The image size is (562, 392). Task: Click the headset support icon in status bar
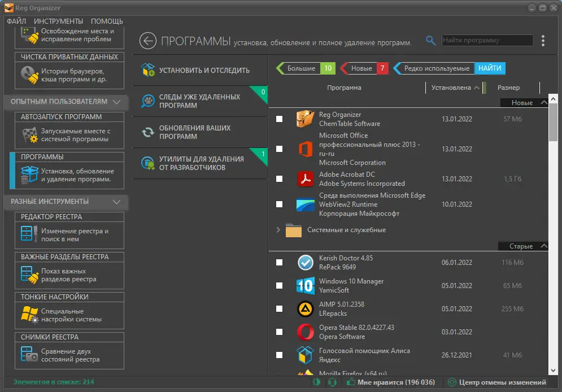[332, 382]
